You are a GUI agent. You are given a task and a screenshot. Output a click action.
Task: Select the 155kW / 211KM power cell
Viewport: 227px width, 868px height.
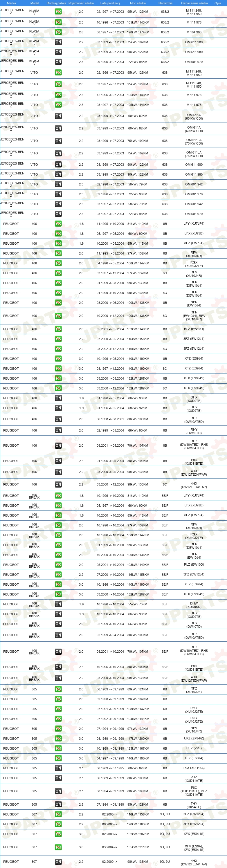tap(138, 847)
